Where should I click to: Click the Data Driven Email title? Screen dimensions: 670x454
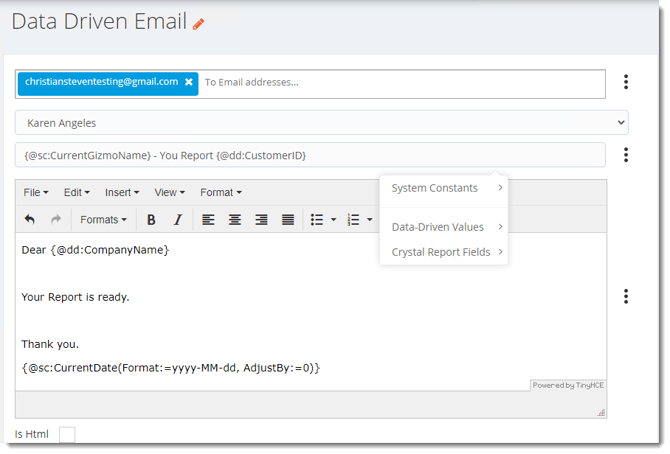pos(99,21)
